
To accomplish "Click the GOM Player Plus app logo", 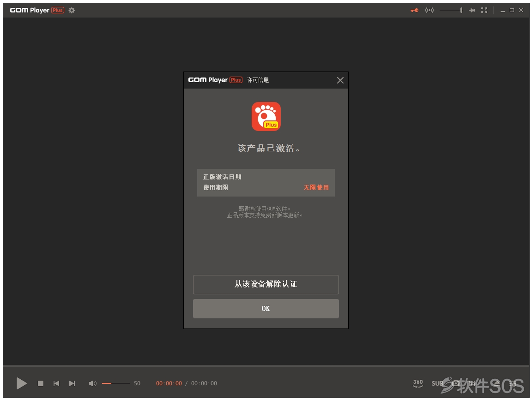I will [x=266, y=116].
